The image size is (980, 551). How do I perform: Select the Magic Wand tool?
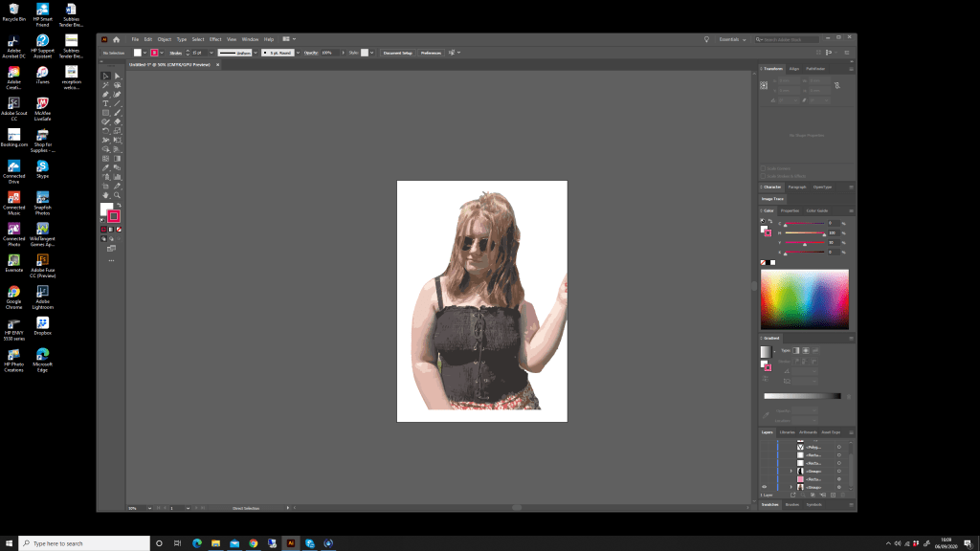coord(105,84)
